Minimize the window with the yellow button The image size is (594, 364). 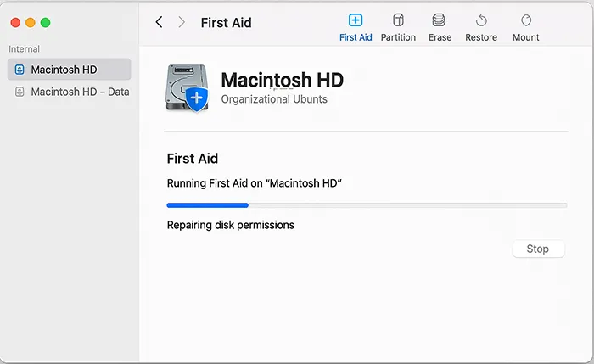pyautogui.click(x=31, y=23)
